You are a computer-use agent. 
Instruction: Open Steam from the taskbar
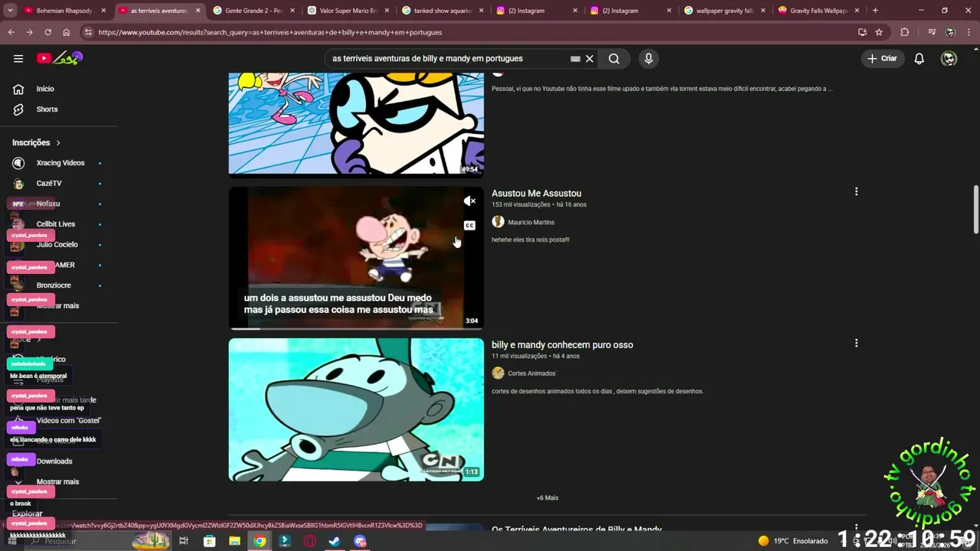point(335,541)
